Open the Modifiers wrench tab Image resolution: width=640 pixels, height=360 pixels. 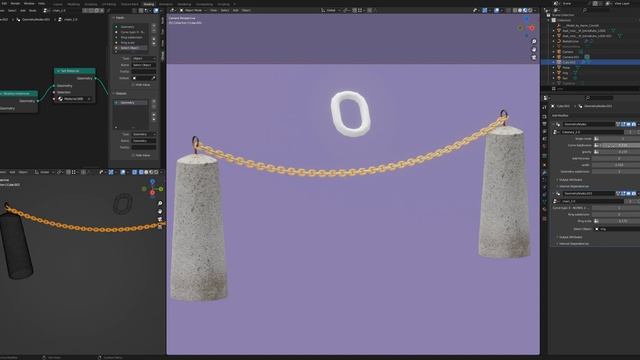pyautogui.click(x=544, y=173)
